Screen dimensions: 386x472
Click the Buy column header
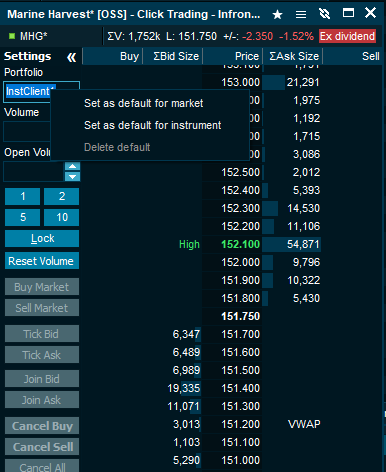pos(113,56)
